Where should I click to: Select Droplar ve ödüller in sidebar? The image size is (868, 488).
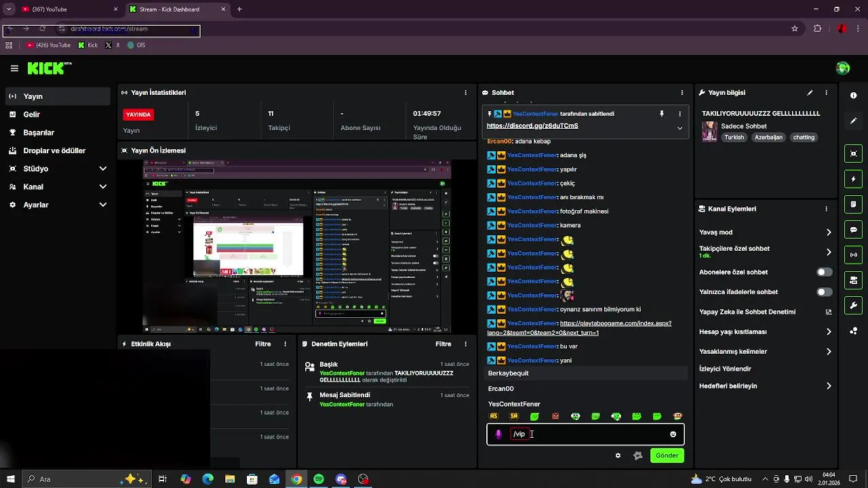58,150
